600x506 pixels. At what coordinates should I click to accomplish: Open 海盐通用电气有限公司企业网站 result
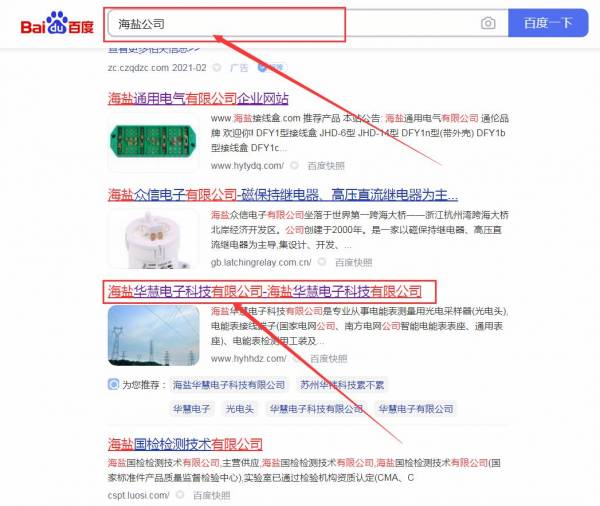pos(198,98)
